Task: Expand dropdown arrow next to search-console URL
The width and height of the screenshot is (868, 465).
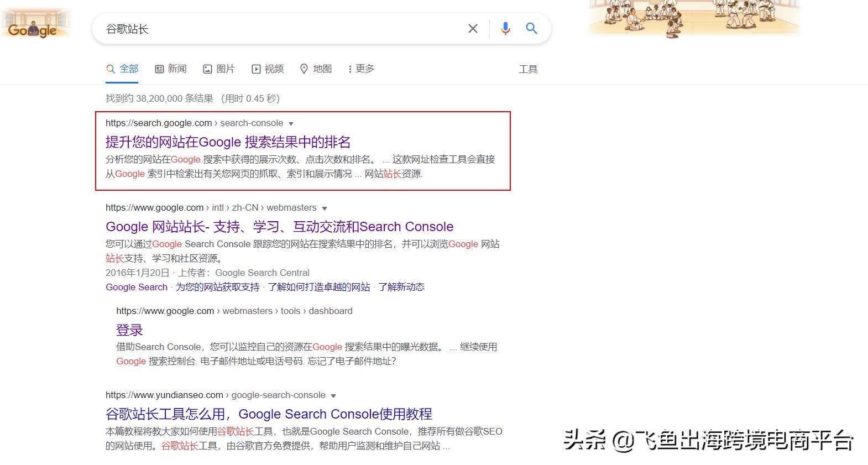Action: (291, 124)
